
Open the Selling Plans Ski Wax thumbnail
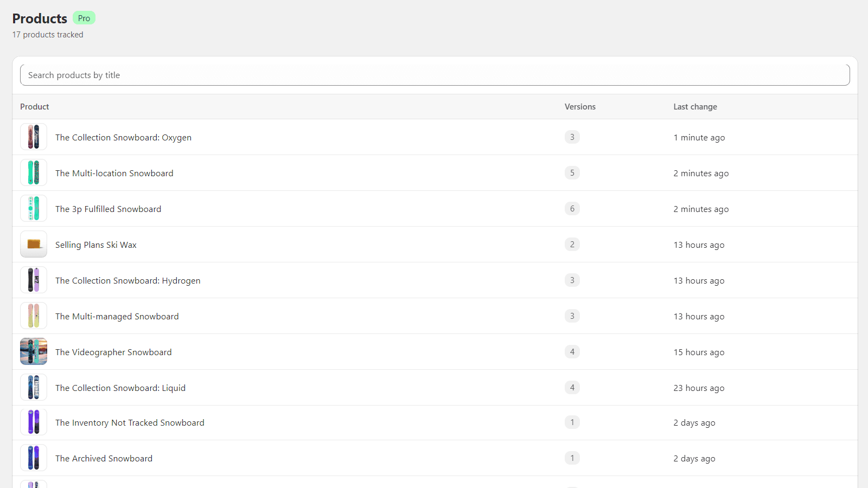click(x=34, y=244)
